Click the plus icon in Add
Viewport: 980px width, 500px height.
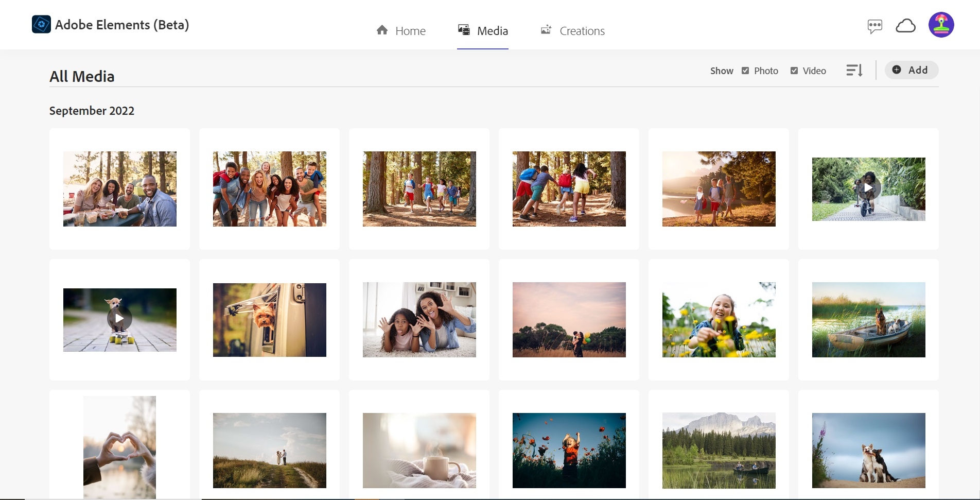[897, 70]
